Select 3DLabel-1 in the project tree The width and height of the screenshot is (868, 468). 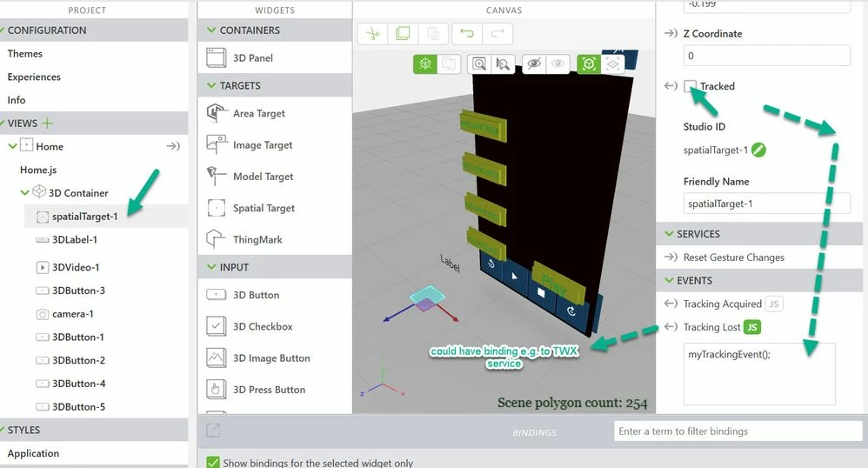pos(75,240)
